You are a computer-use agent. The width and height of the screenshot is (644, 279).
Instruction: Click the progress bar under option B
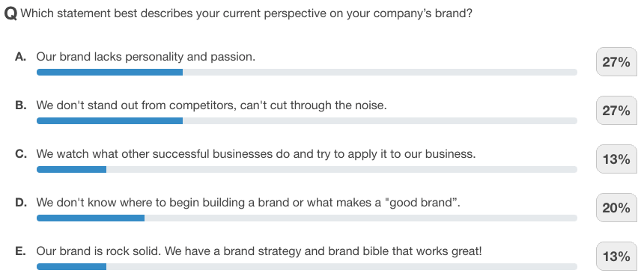[307, 120]
